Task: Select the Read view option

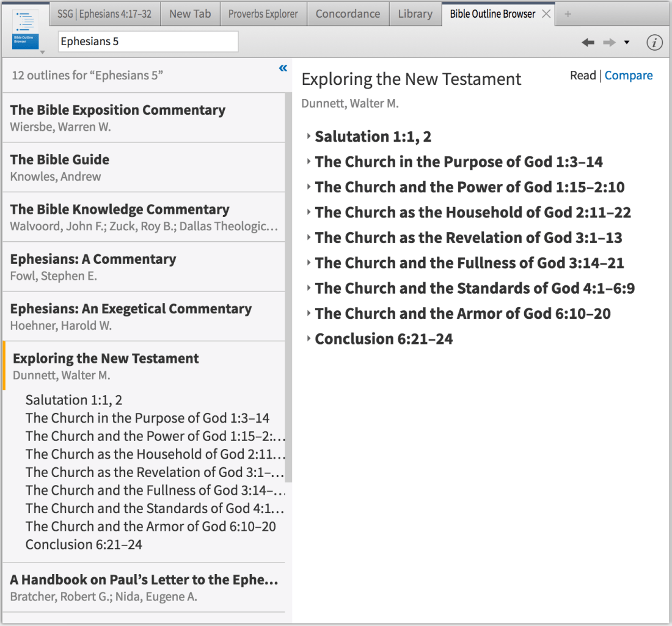Action: pyautogui.click(x=582, y=76)
